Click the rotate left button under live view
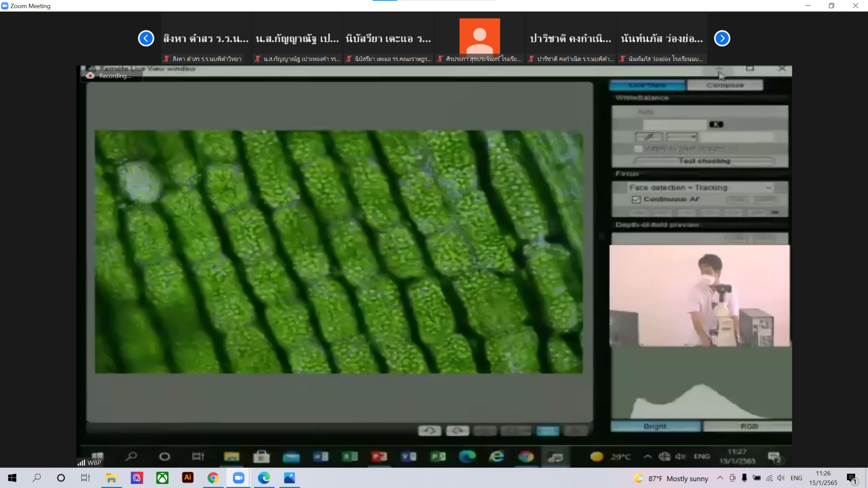Viewport: 868px width, 488px height. (x=429, y=431)
